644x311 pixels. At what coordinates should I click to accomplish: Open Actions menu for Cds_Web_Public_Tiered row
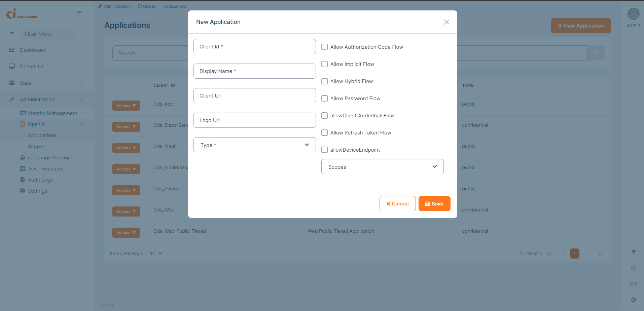point(126,233)
